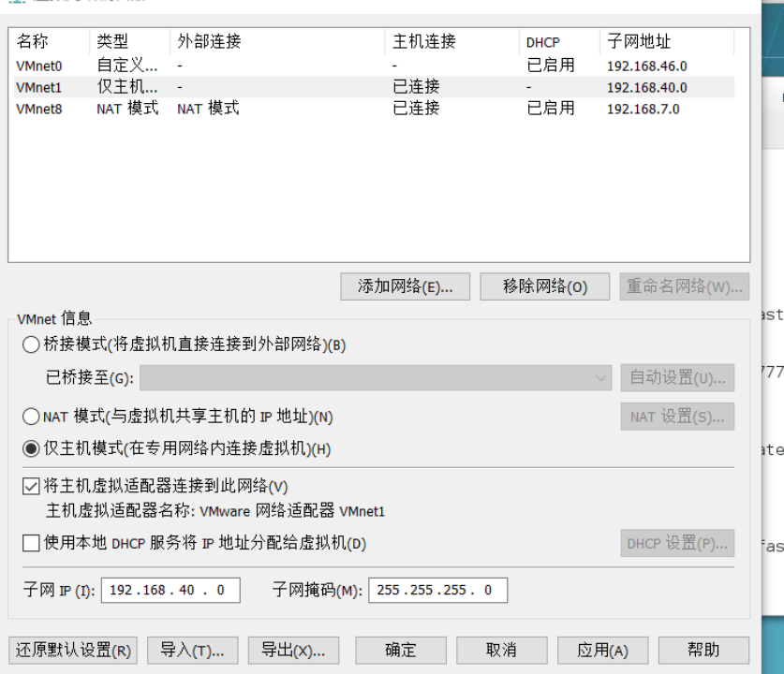Click subnet address 192.168.40.0 cell

click(x=647, y=87)
